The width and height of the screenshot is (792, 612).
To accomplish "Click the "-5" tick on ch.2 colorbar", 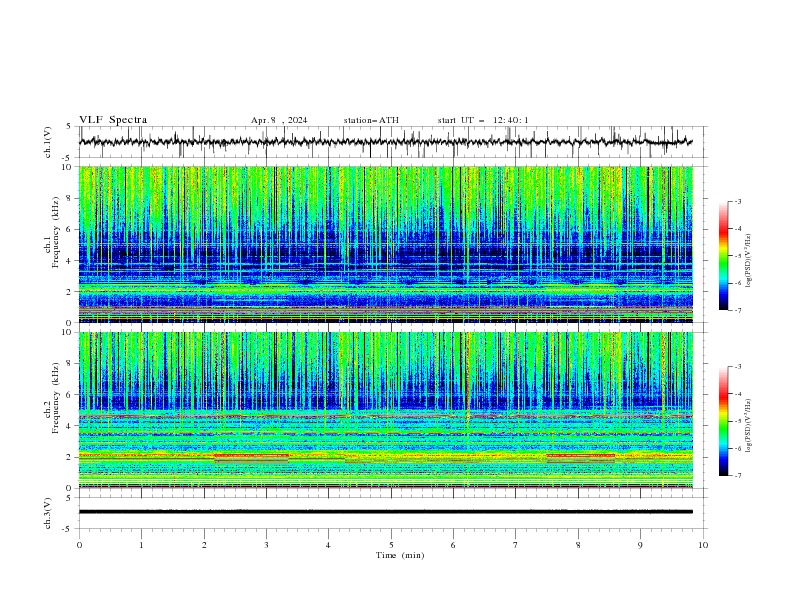I will 738,421.
